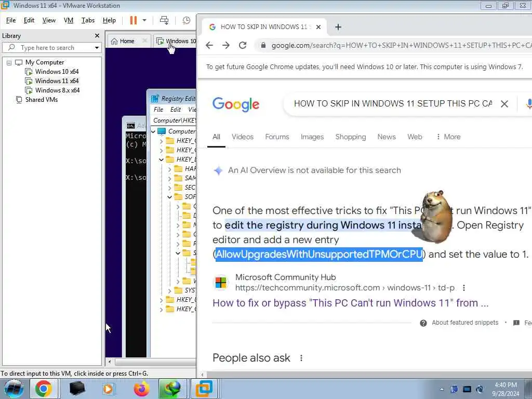This screenshot has height=399, width=532.
Task: Reload the Chrome page
Action: [243, 45]
